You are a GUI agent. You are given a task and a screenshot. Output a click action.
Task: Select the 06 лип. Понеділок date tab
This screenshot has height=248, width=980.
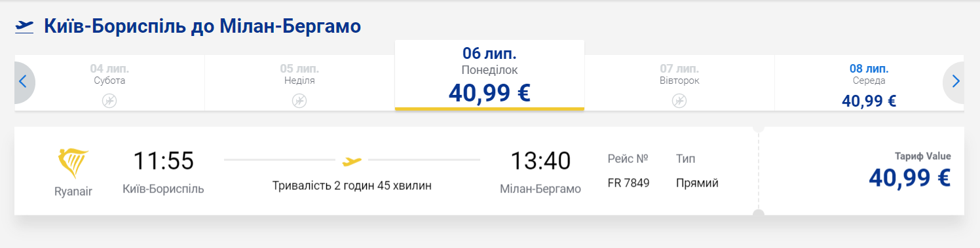tap(489, 75)
